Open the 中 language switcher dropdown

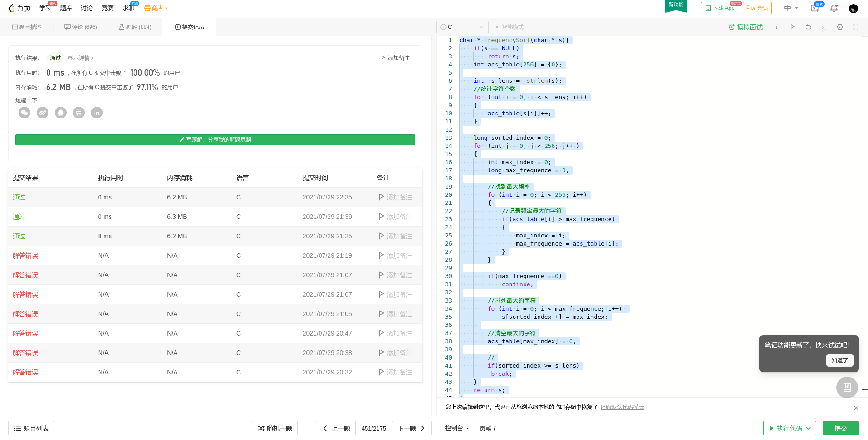tap(791, 8)
